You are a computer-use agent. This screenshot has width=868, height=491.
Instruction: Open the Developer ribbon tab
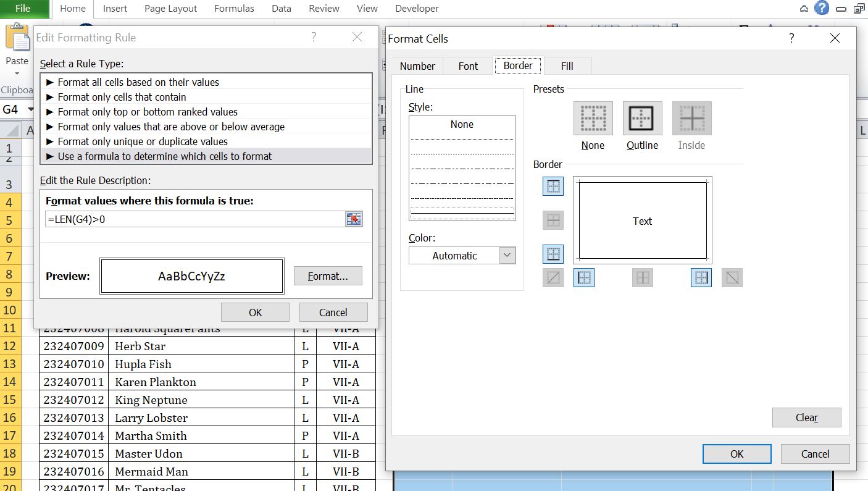point(417,9)
